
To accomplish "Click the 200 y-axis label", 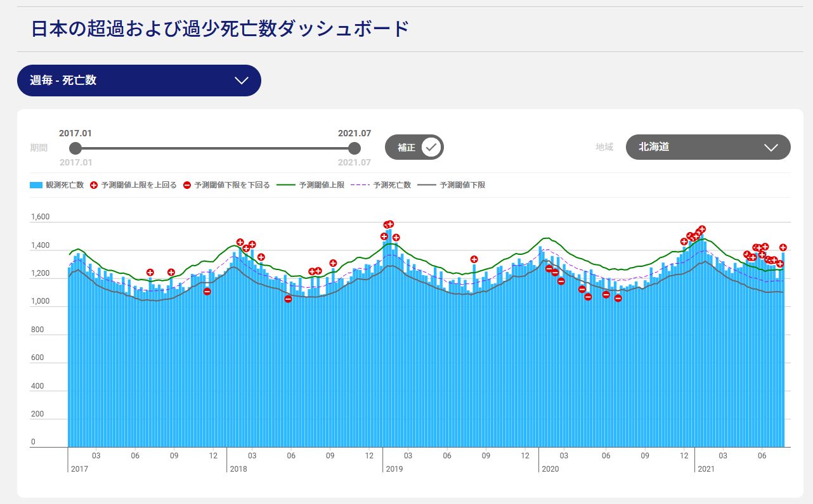I will pyautogui.click(x=37, y=414).
